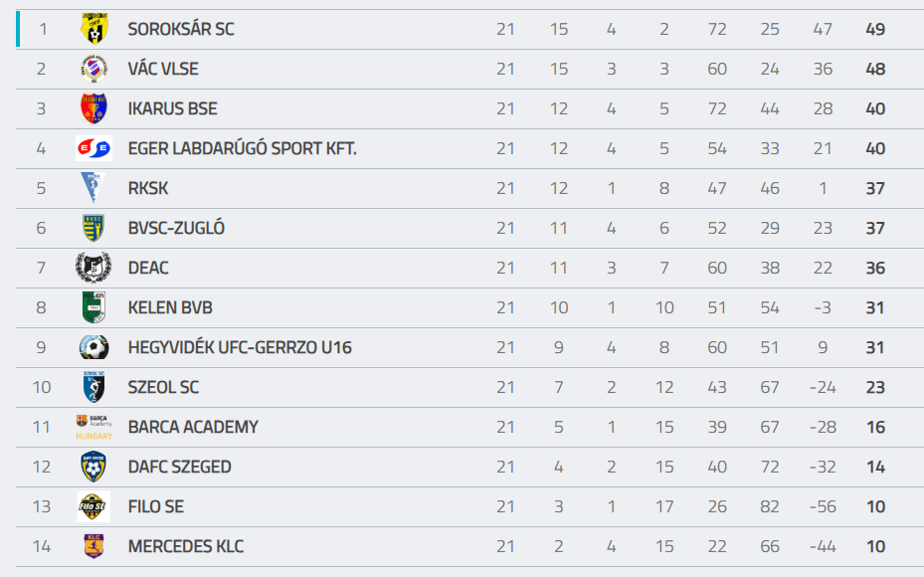The image size is (924, 577).
Task: Click the SZEOL SC club badge
Action: pos(93,387)
